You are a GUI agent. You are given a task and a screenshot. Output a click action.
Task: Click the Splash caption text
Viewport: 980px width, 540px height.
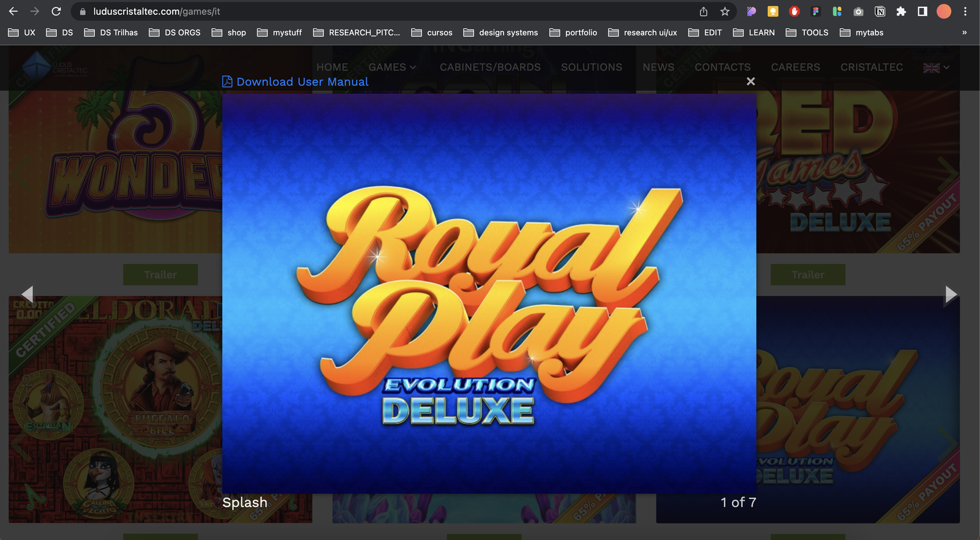245,503
